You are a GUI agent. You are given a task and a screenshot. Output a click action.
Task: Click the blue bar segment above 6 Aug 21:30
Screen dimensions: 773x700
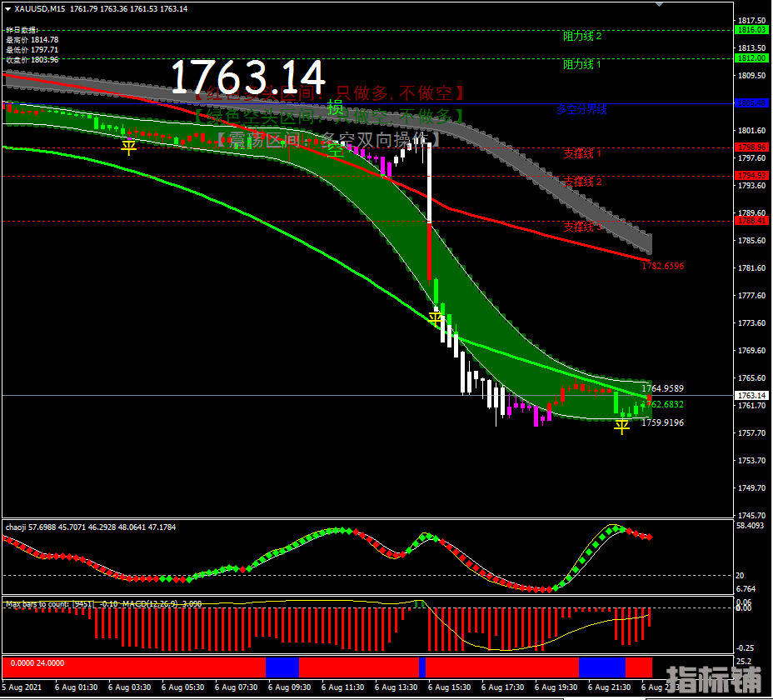click(x=602, y=667)
